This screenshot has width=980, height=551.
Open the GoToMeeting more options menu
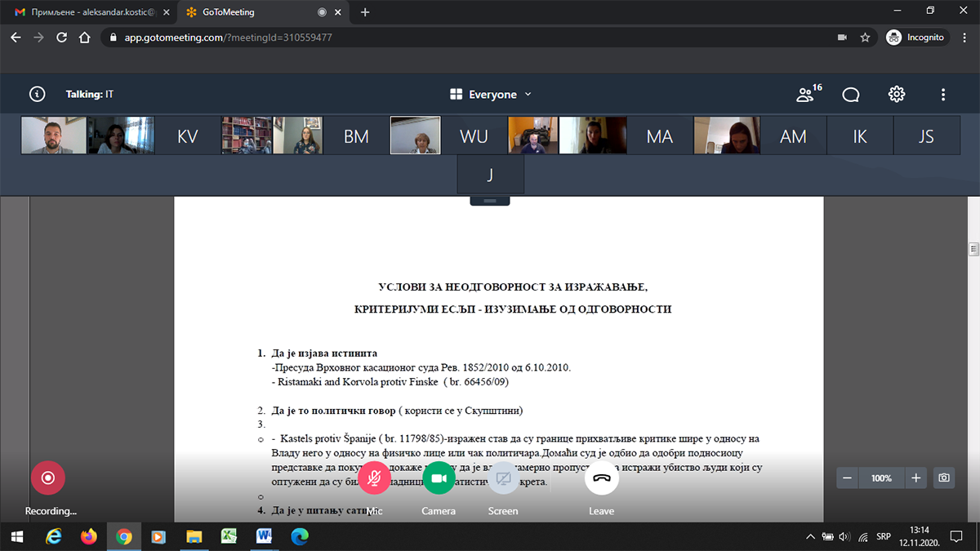pos(943,95)
